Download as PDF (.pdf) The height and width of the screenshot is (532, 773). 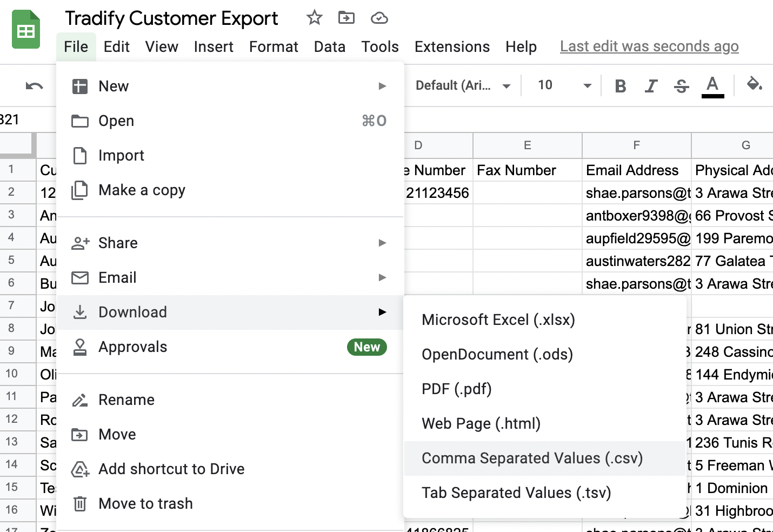(x=545, y=389)
